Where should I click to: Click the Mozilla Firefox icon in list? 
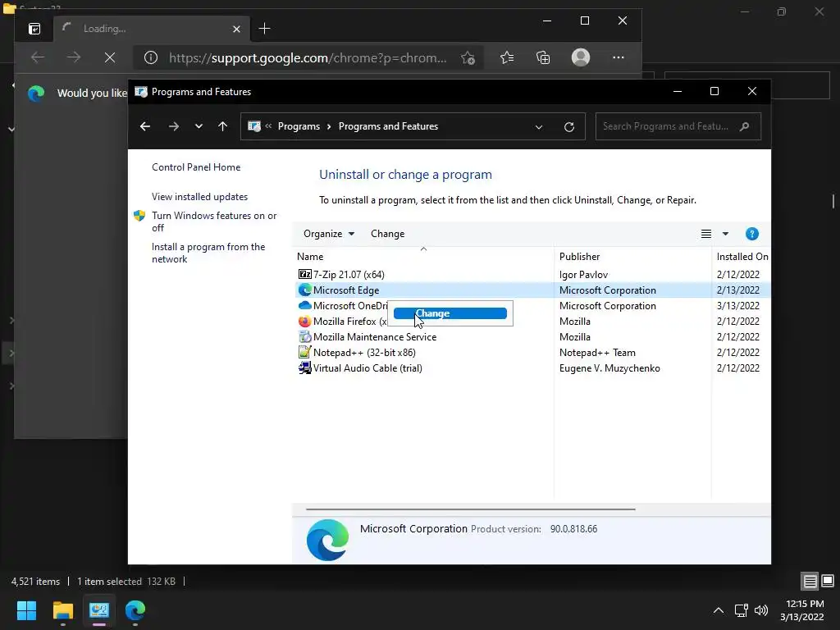coord(305,321)
